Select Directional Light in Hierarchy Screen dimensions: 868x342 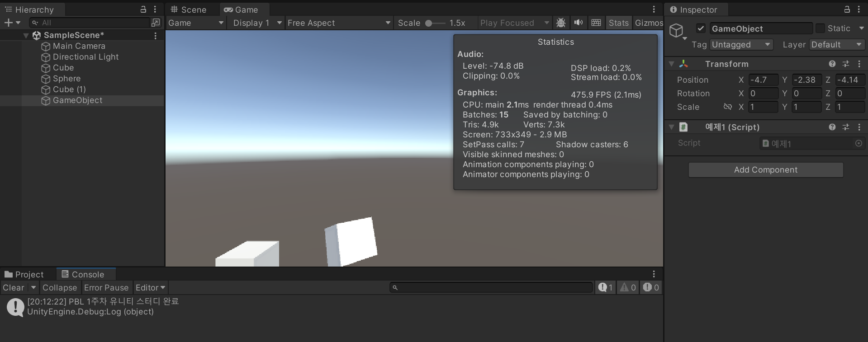tap(85, 57)
